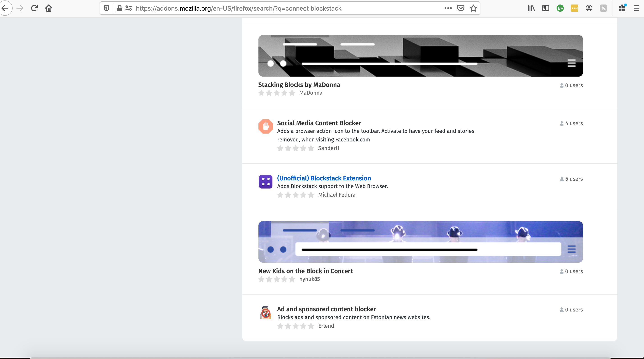Click the site permissions icon near the lock
644x359 pixels.
click(x=129, y=8)
